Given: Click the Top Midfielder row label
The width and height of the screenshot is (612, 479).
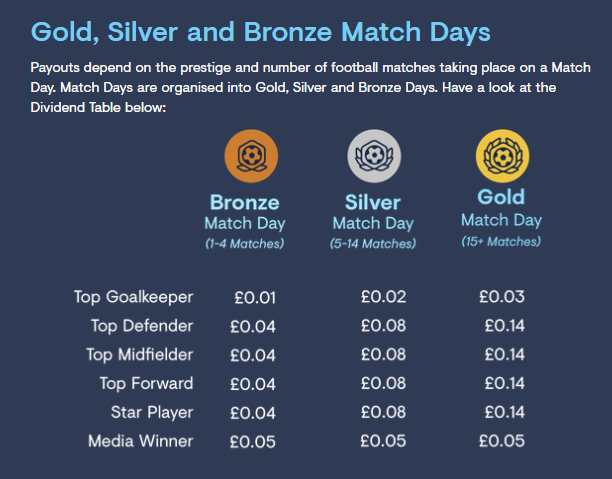Looking at the screenshot, I should (x=140, y=355).
